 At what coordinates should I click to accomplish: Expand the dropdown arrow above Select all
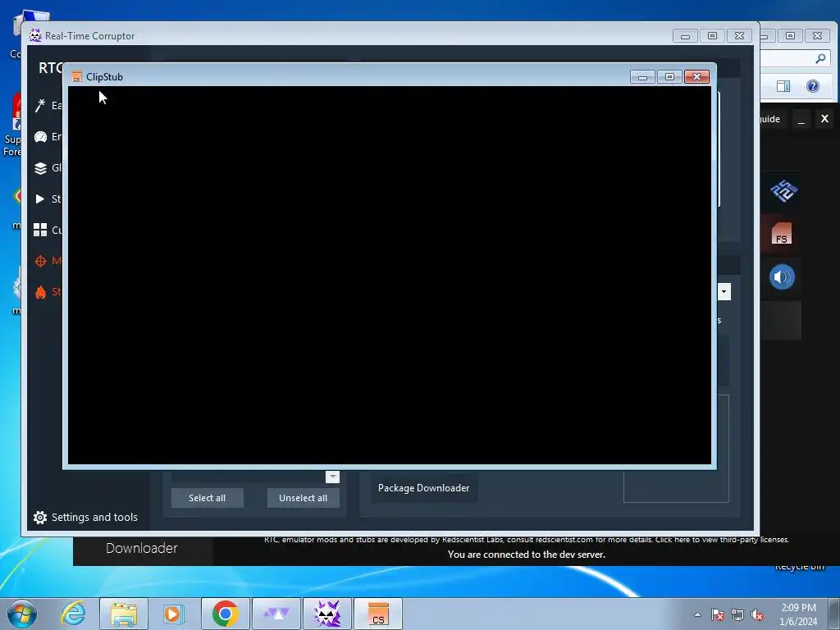333,477
